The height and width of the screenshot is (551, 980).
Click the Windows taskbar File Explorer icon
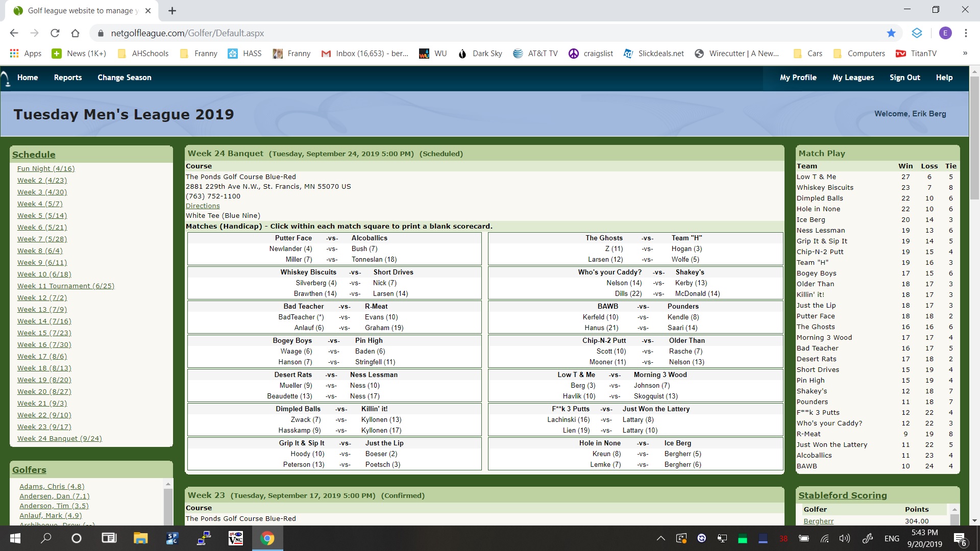(x=140, y=538)
